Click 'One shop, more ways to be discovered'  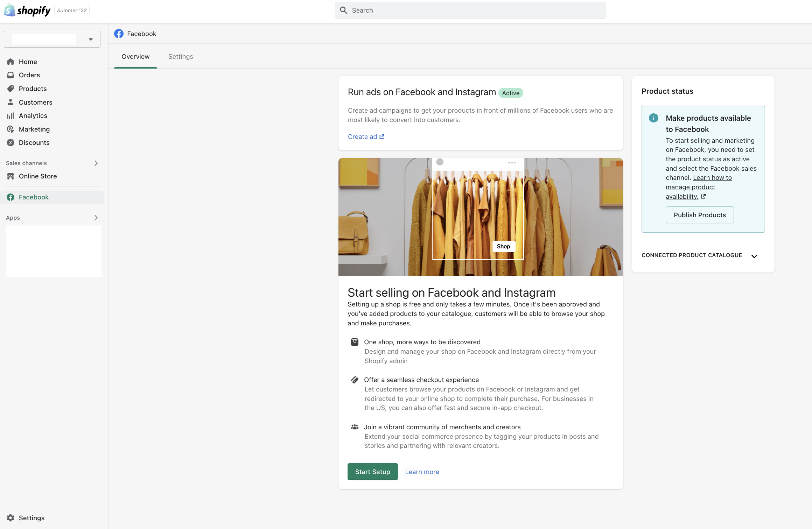pyautogui.click(x=422, y=342)
